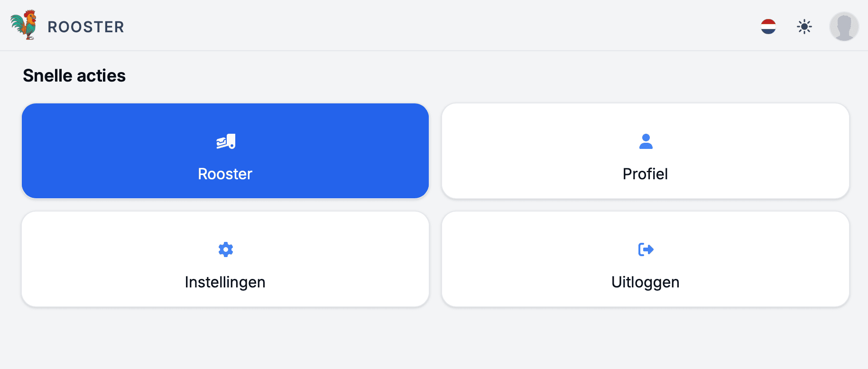Viewport: 868px width, 369px height.
Task: Click the Uitloggen label text
Action: [x=645, y=282]
